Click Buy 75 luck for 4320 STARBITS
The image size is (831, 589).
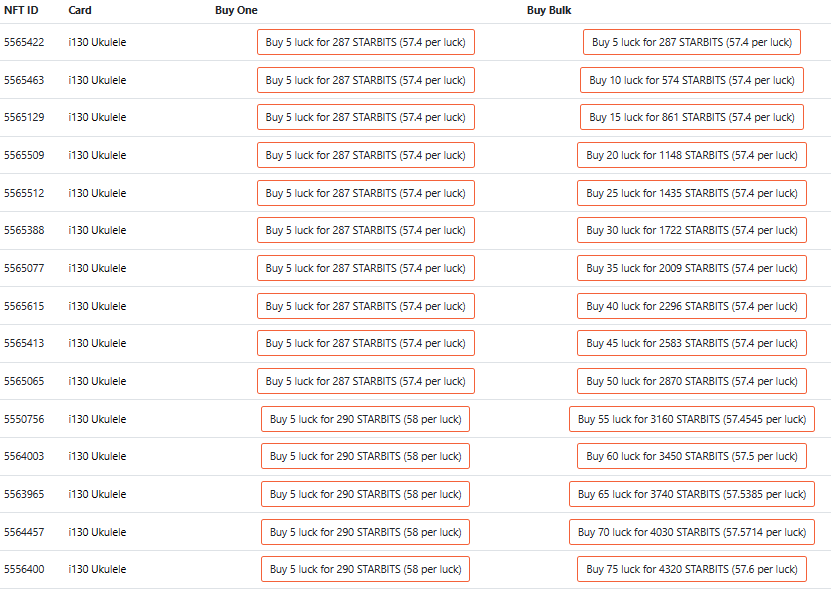(691, 569)
